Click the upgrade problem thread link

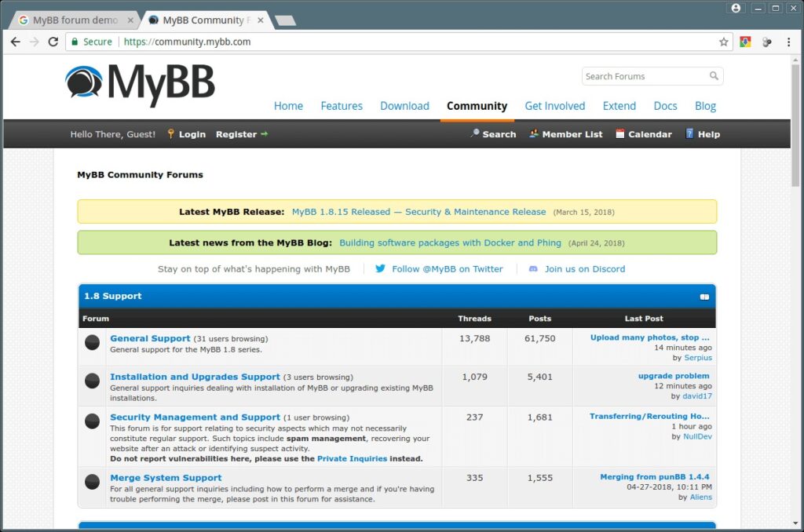[x=674, y=376]
